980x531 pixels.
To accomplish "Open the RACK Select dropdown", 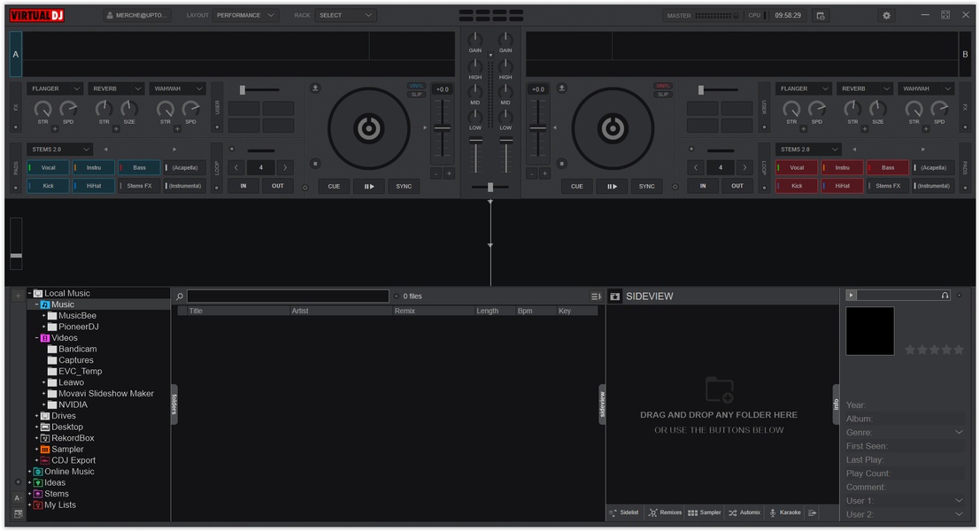I will pos(345,15).
